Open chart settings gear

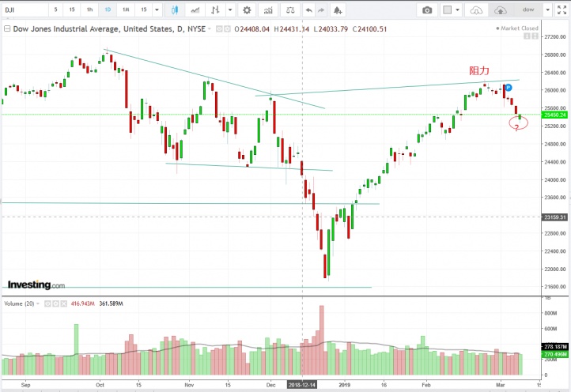click(247, 10)
